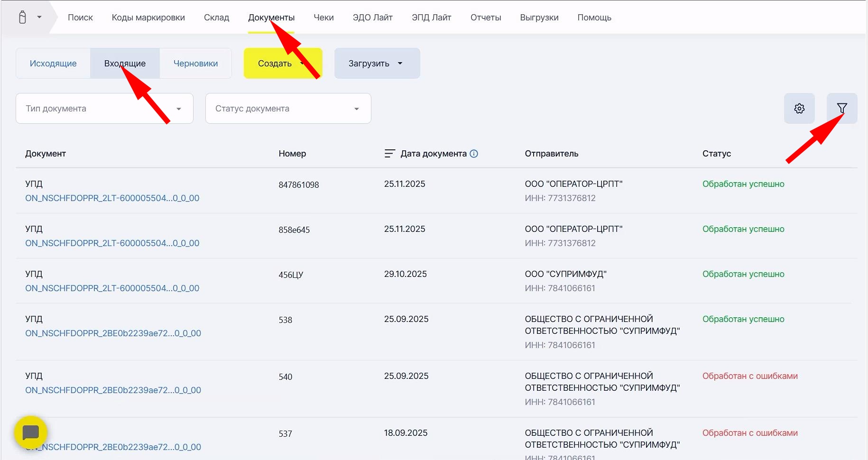Open document link for number 847861098
The image size is (868, 460).
(x=112, y=198)
